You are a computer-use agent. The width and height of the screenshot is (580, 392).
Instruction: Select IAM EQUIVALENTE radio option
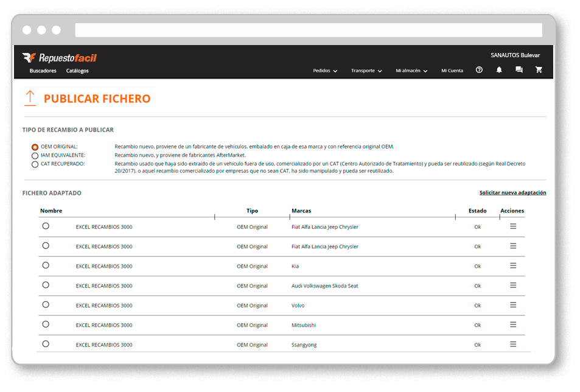click(x=35, y=156)
